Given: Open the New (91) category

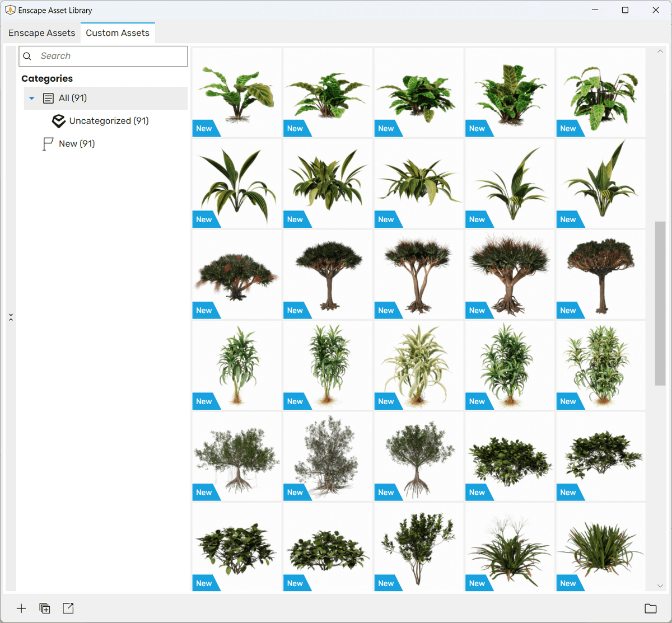Looking at the screenshot, I should click(x=77, y=144).
